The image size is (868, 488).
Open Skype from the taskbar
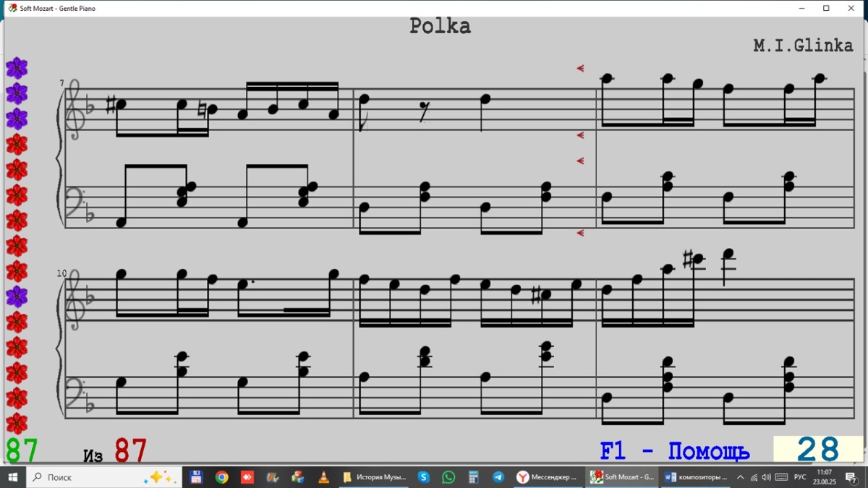click(x=423, y=477)
